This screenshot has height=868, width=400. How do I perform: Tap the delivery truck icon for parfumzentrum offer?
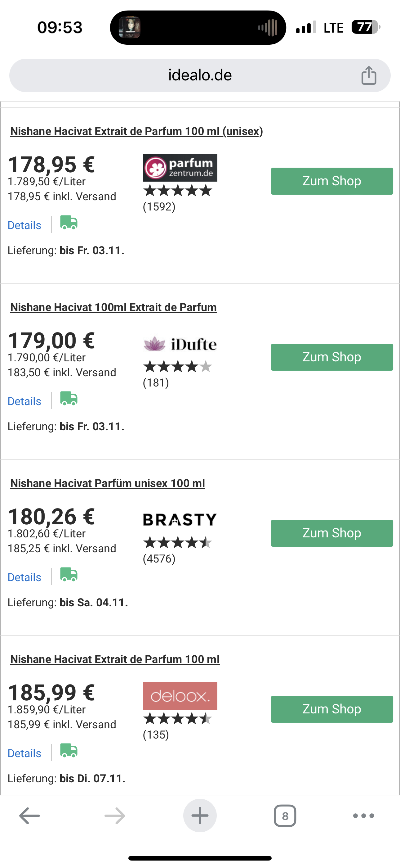[x=69, y=223]
